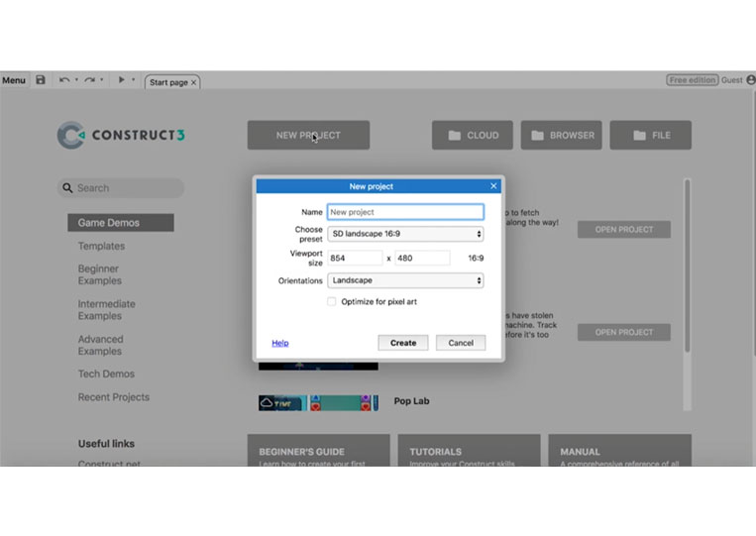The width and height of the screenshot is (756, 536).
Task: Open the FILE folder button
Action: 650,136
